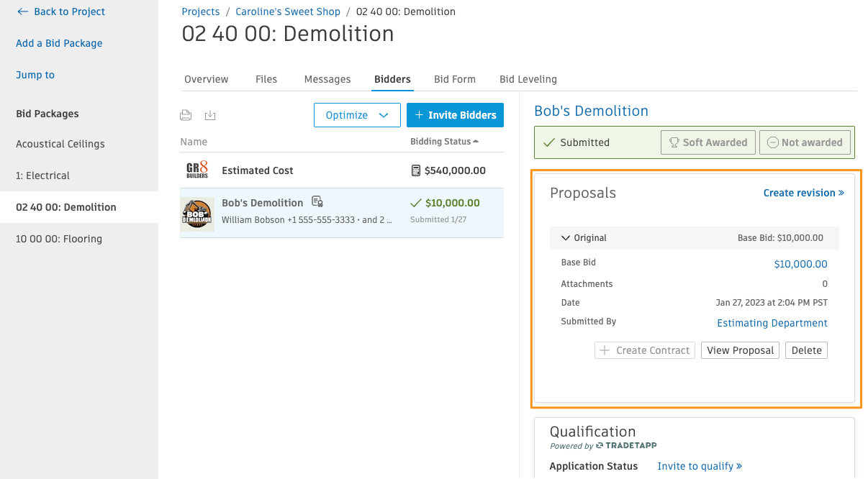
Task: Select the 10 00 00: Flooring bid package
Action: (x=59, y=239)
